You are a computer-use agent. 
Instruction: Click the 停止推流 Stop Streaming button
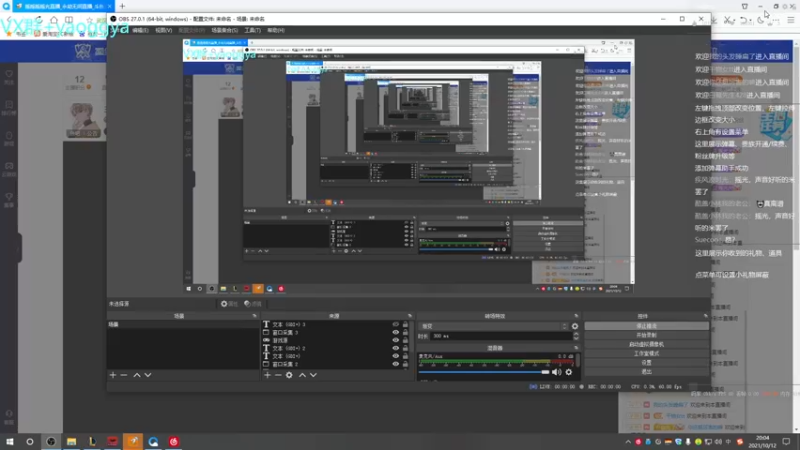pos(646,326)
